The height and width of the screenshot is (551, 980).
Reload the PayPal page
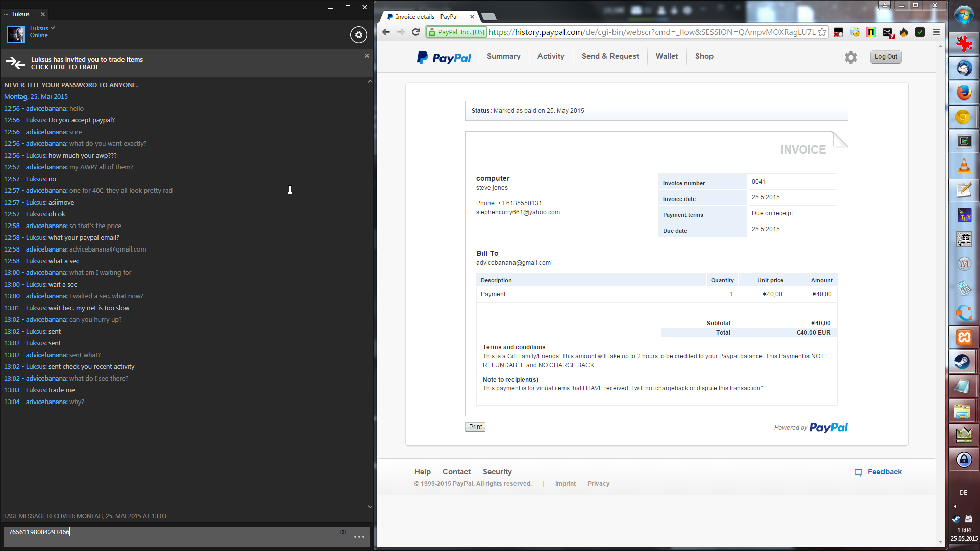click(x=415, y=32)
